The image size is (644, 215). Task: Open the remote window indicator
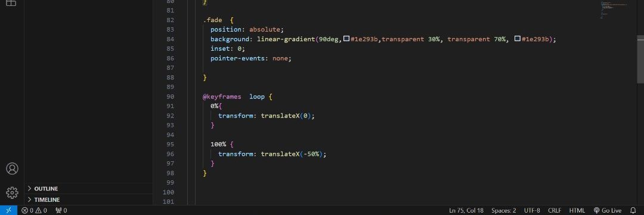coord(8,210)
